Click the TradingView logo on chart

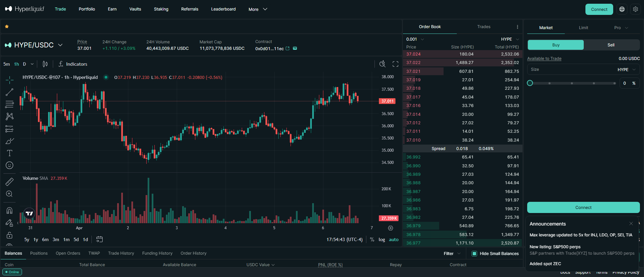coord(29,213)
